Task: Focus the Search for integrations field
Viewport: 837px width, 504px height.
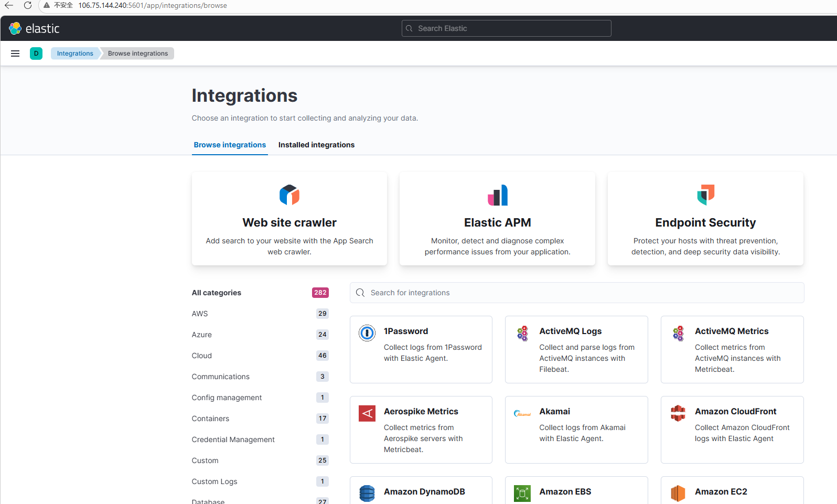Action: click(577, 293)
